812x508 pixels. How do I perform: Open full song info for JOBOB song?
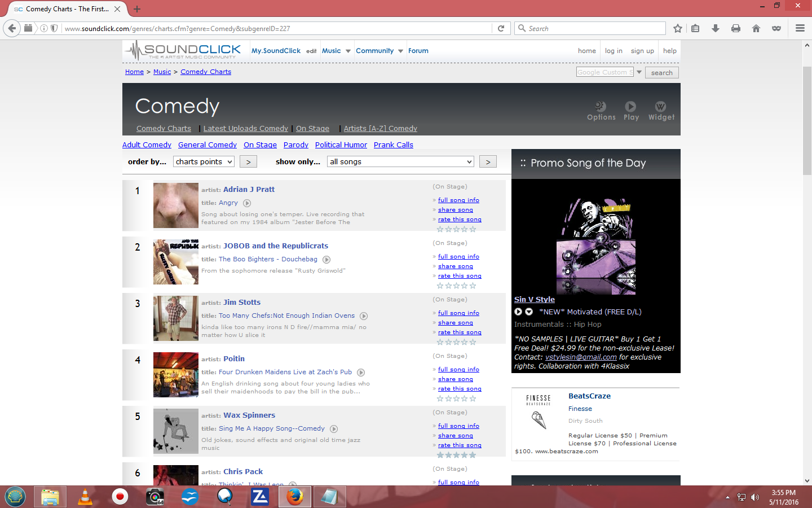click(458, 257)
